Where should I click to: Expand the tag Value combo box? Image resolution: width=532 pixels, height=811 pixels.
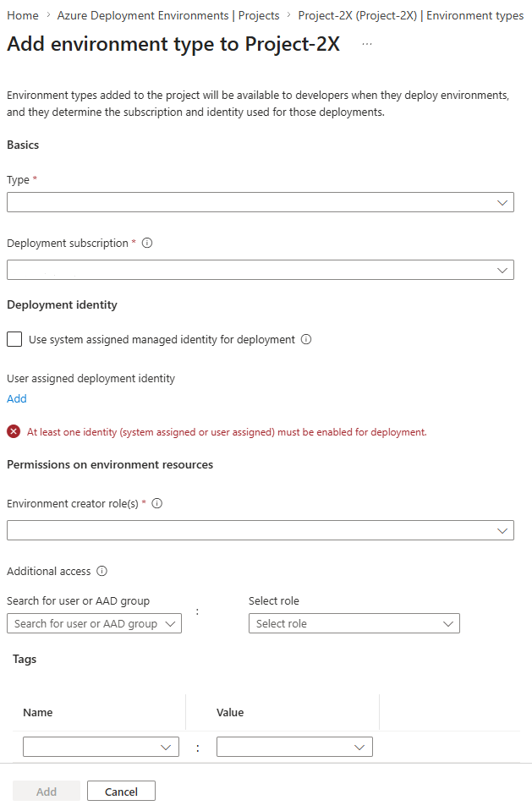tap(294, 747)
